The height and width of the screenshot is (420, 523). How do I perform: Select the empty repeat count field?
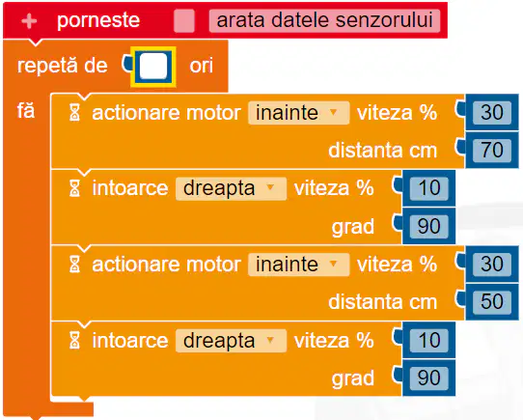(x=153, y=66)
